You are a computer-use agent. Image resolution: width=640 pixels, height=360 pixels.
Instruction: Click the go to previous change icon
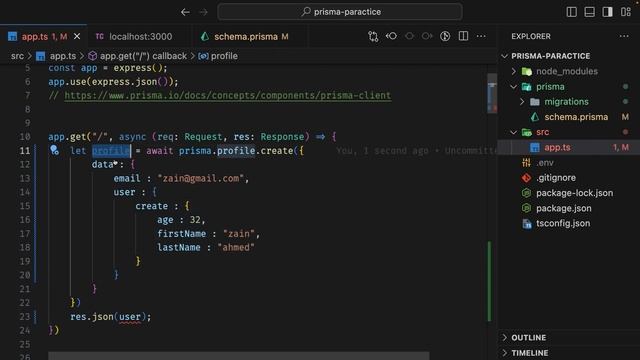[391, 36]
